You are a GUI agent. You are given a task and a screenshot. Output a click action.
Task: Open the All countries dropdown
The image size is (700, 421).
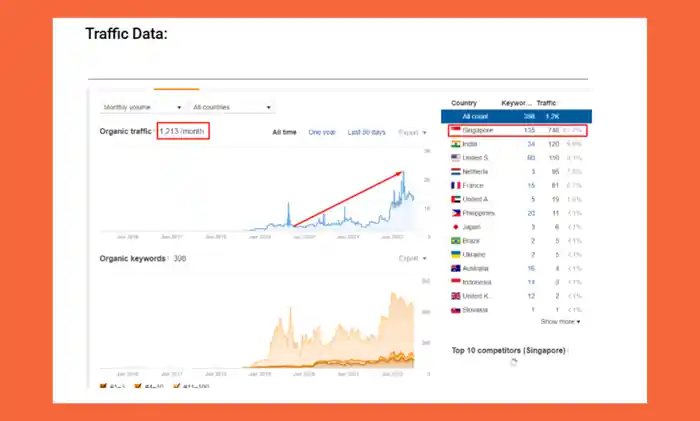point(232,107)
